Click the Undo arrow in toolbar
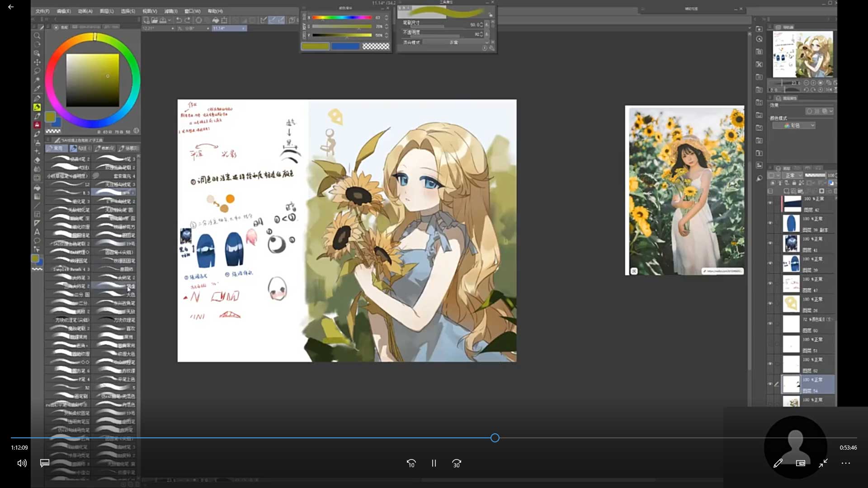The width and height of the screenshot is (868, 488). pos(179,20)
